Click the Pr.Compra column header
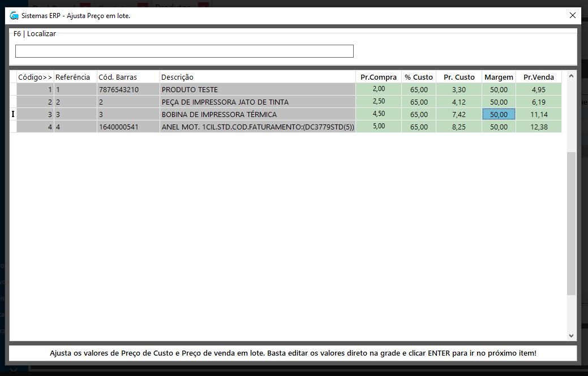This screenshot has height=376, width=588. pos(378,77)
